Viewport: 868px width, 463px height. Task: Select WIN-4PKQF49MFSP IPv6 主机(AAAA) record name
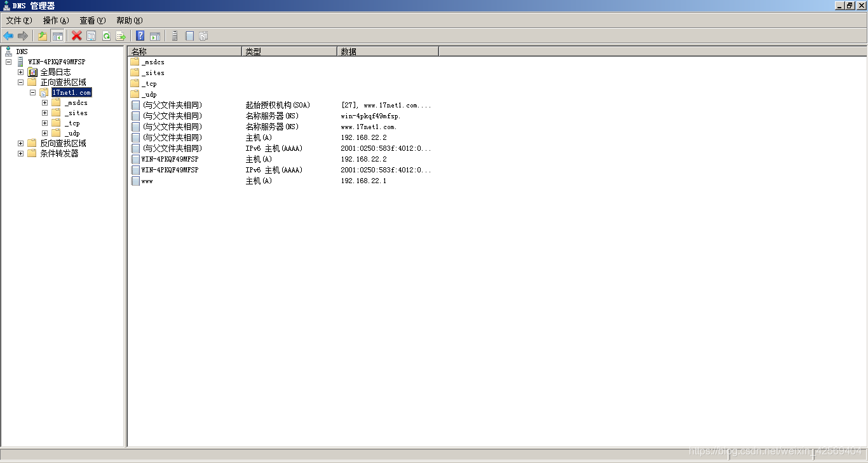click(x=170, y=170)
